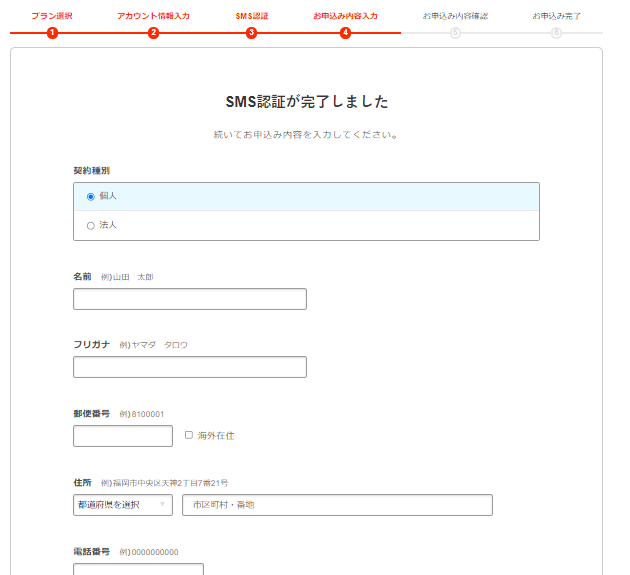
Task: Enable the 海外在住 checkbox
Action: click(189, 435)
